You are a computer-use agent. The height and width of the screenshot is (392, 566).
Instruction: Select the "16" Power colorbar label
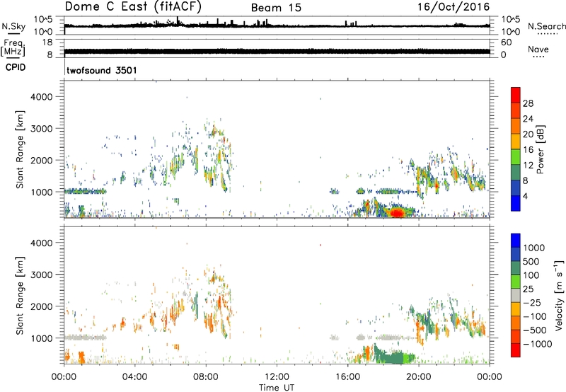528,150
